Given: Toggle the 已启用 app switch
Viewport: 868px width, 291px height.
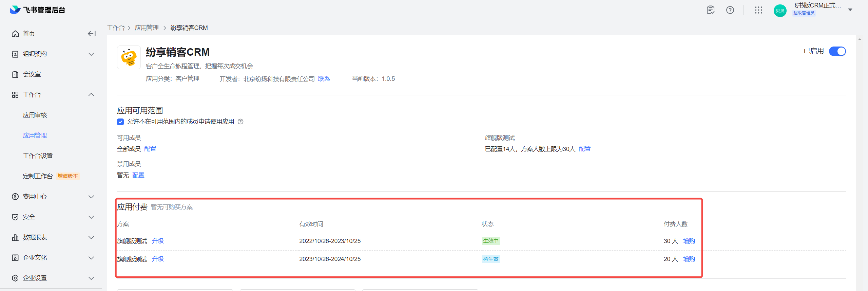Looking at the screenshot, I should tap(837, 51).
